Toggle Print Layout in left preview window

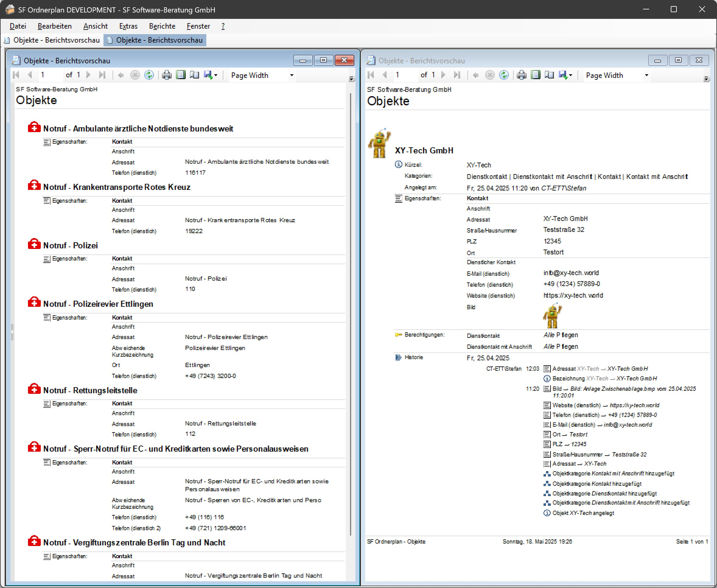[181, 75]
